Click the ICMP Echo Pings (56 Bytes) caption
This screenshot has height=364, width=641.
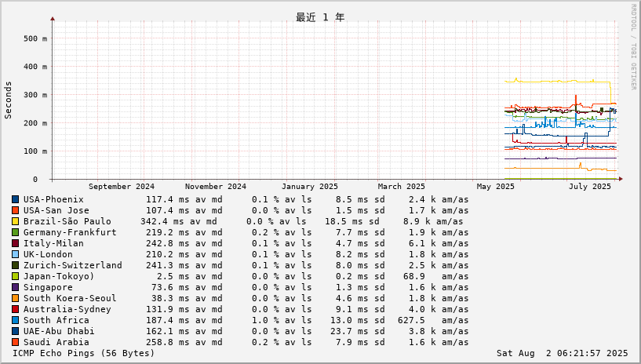tap(84, 353)
